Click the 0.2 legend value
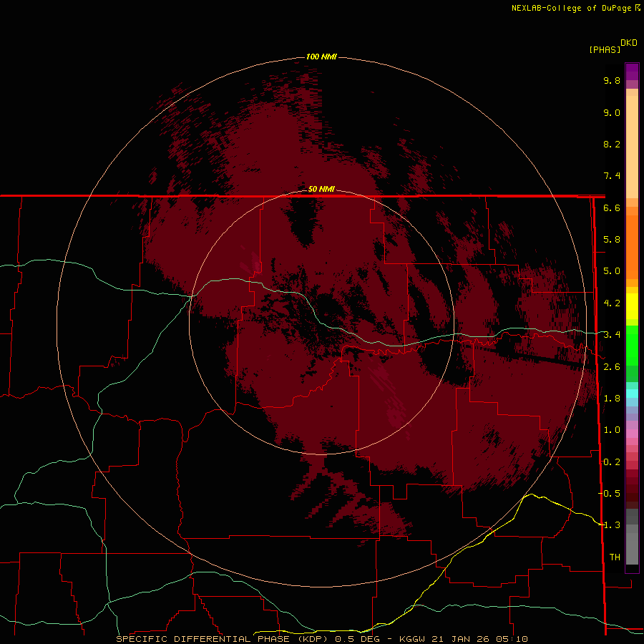Image resolution: width=644 pixels, height=644 pixels. (x=612, y=462)
